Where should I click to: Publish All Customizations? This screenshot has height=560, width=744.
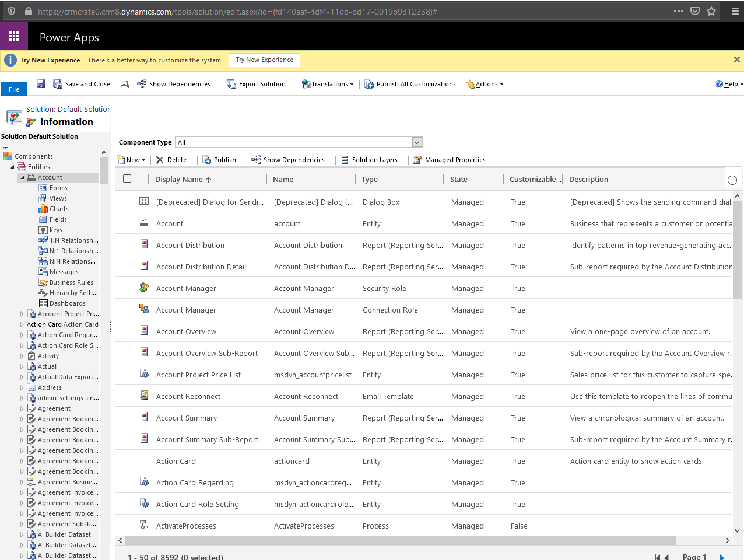410,83
